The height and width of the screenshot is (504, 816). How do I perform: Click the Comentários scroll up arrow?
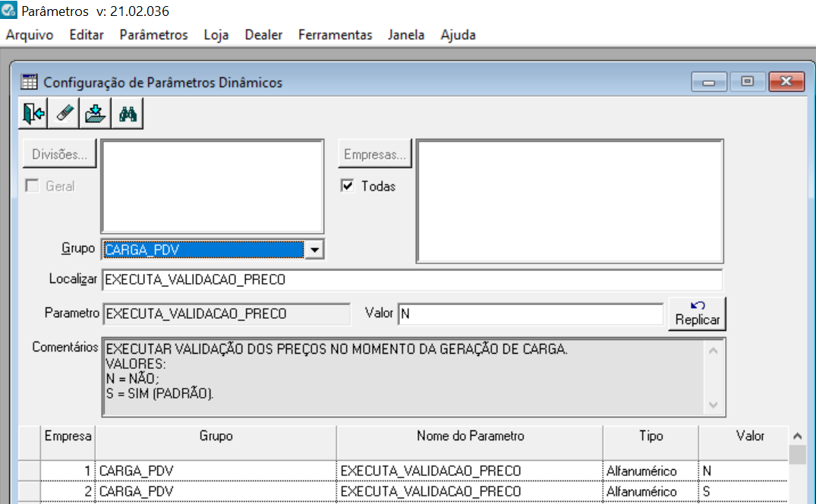pyautogui.click(x=713, y=351)
